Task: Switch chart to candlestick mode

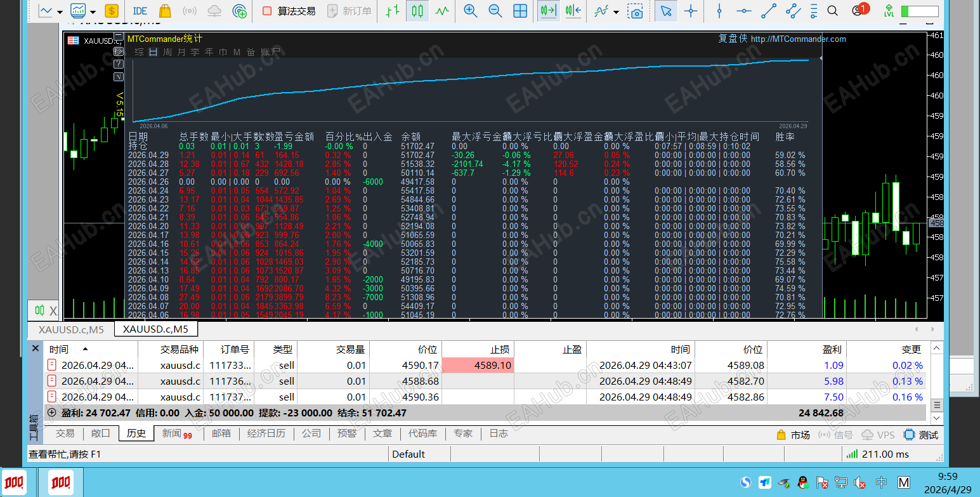Action: click(417, 11)
